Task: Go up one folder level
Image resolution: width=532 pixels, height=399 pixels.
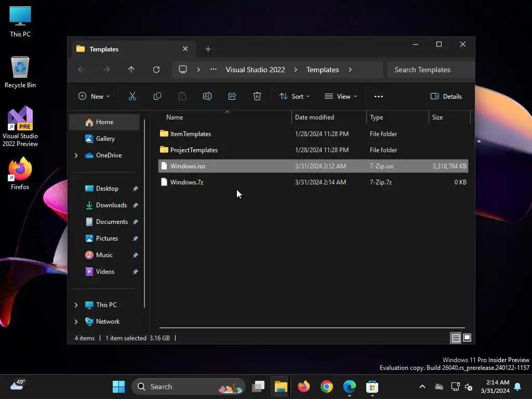Action: point(131,70)
